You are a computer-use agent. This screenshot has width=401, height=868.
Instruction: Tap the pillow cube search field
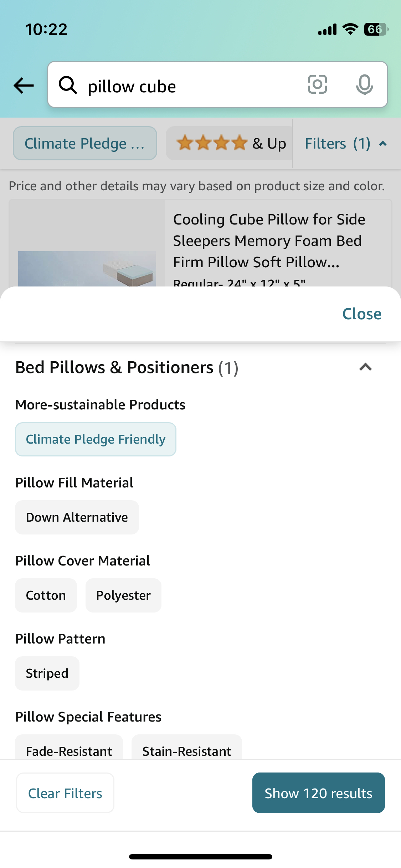[x=192, y=86]
